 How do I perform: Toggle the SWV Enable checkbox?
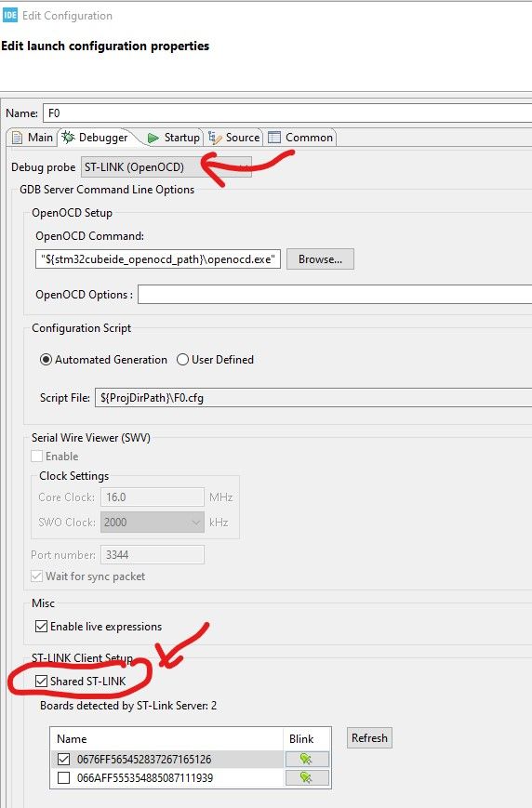36,456
